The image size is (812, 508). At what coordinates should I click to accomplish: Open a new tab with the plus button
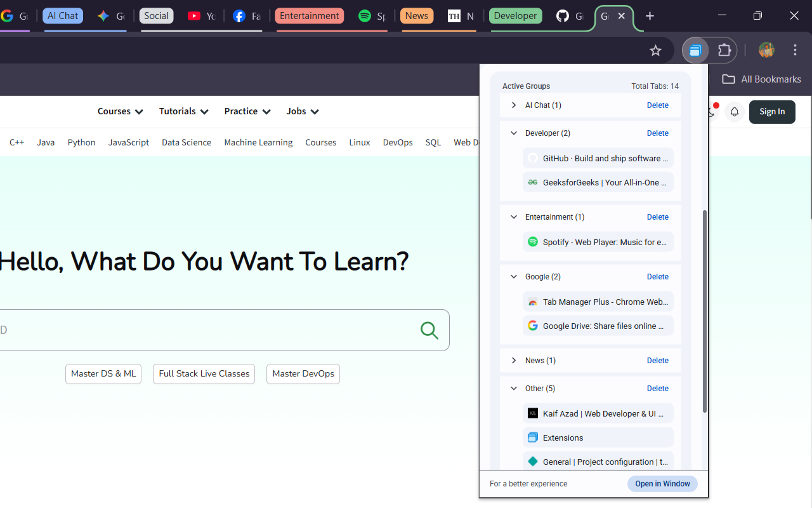[650, 16]
